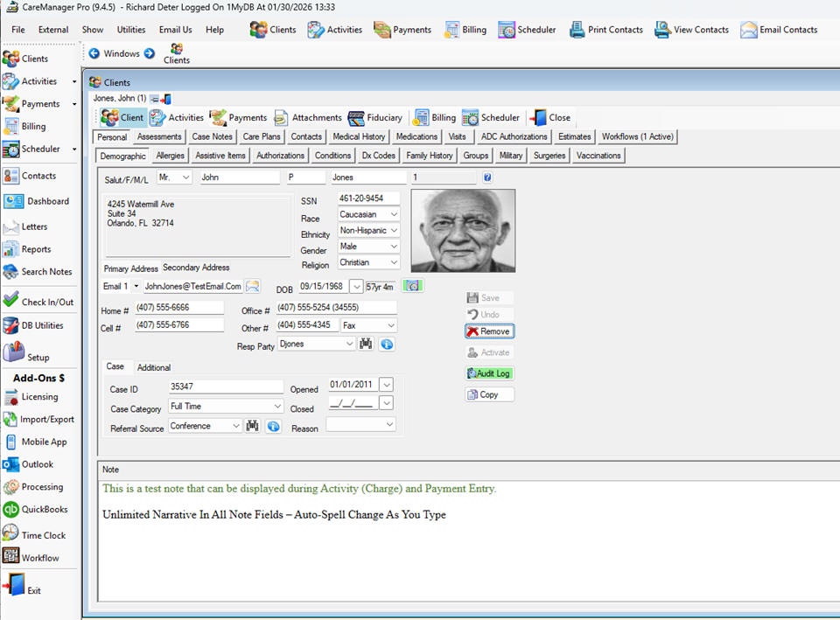Open the Case Category combo box
This screenshot has height=620, width=840.
[x=277, y=407]
